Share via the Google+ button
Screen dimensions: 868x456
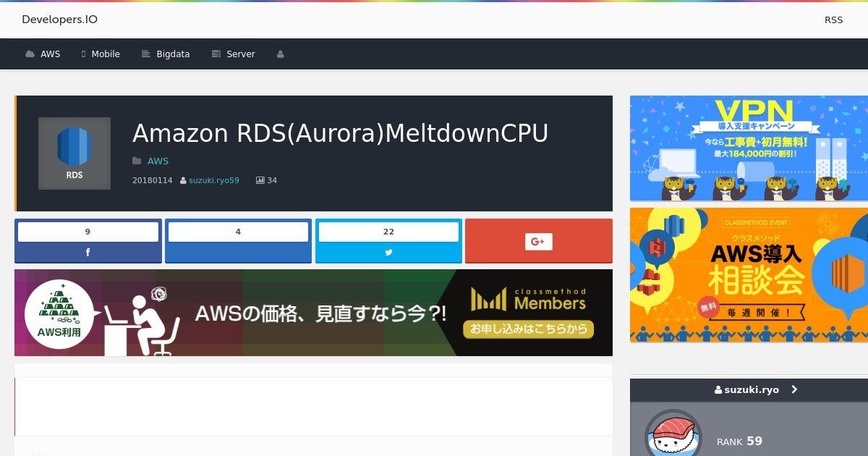click(539, 241)
